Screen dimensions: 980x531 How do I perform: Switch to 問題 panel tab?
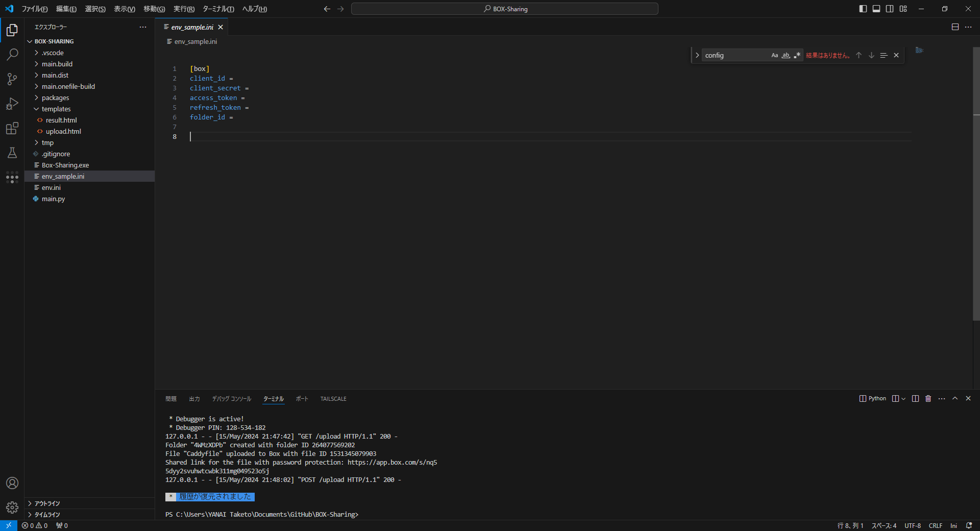click(x=171, y=399)
